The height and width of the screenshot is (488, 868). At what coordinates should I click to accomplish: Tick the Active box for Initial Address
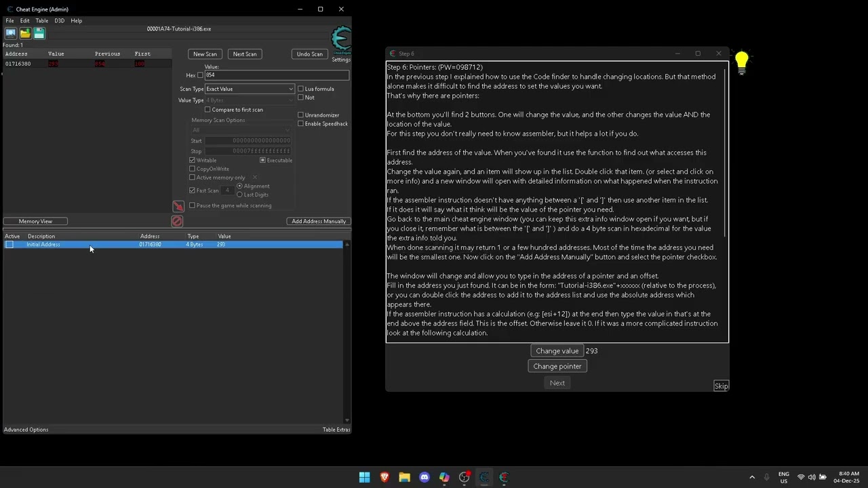tap(9, 245)
